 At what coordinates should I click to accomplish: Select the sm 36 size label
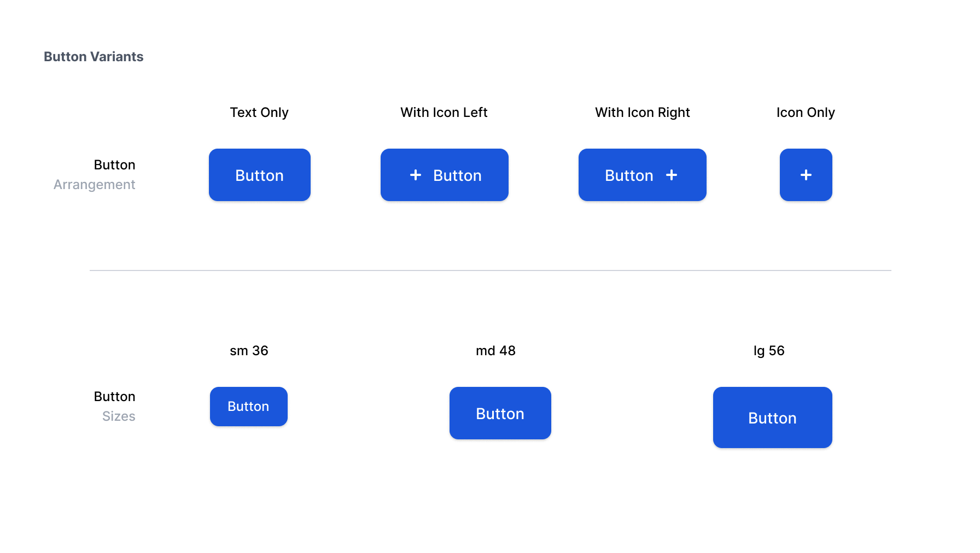[x=249, y=351]
